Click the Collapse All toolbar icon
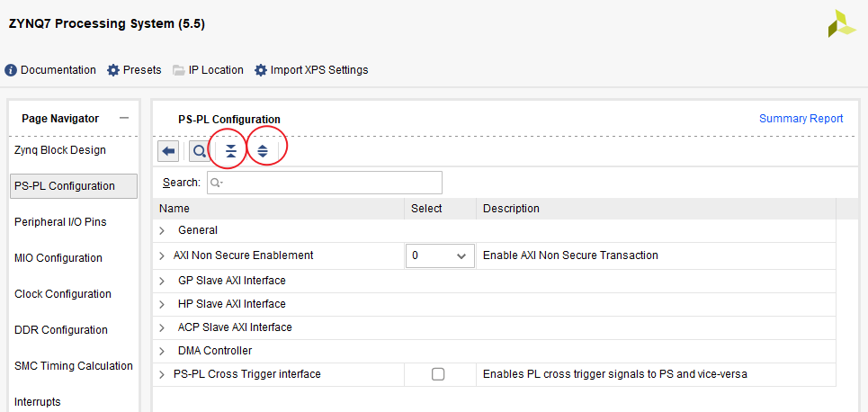The height and width of the screenshot is (412, 868). tap(231, 151)
